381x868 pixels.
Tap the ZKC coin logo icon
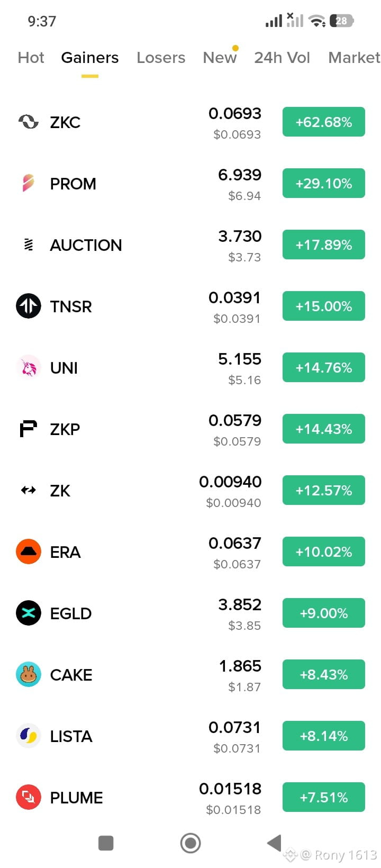pyautogui.click(x=29, y=122)
